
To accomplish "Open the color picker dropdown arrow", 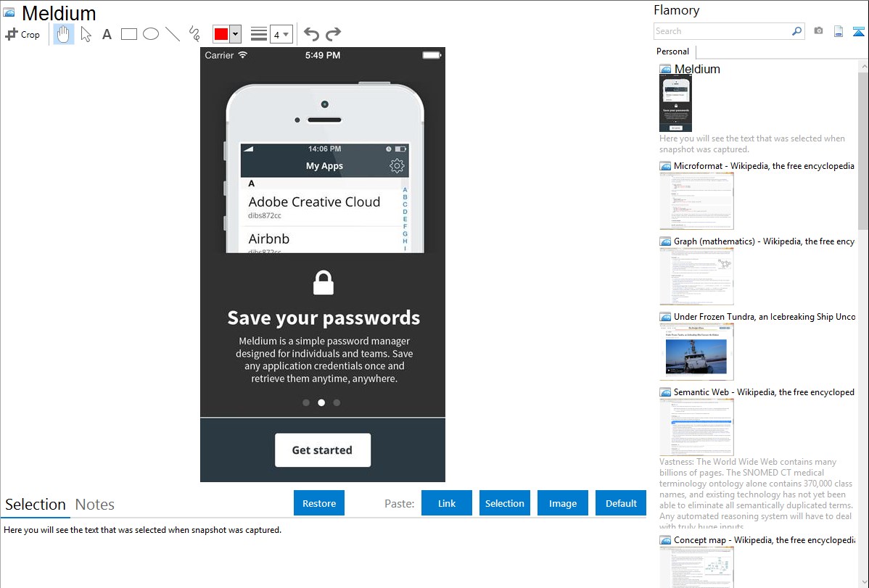I will click(235, 34).
